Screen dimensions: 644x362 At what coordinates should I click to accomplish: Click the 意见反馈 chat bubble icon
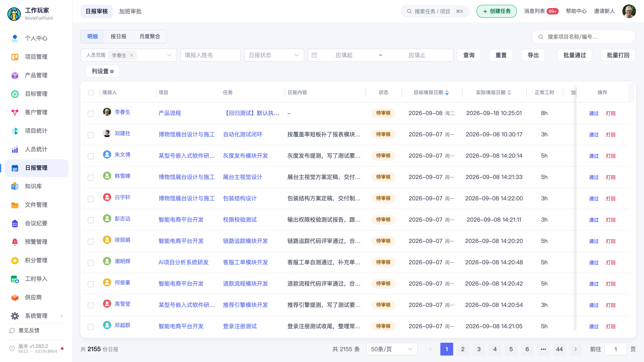point(12,330)
